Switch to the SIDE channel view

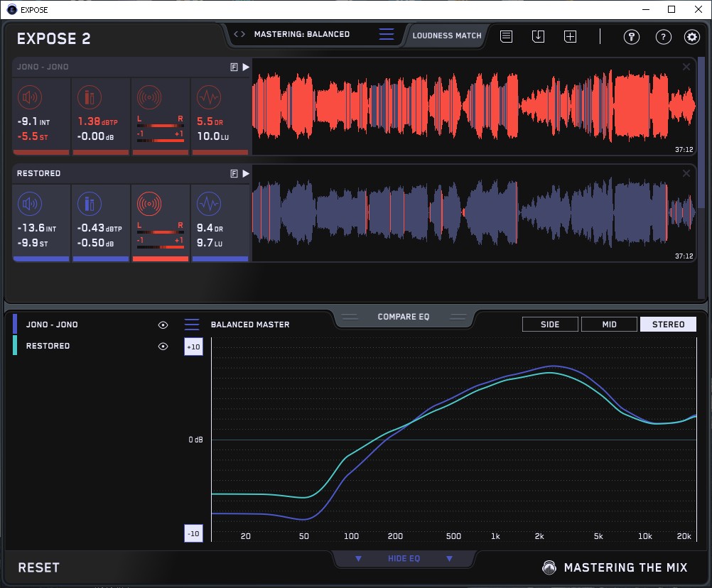click(x=550, y=325)
